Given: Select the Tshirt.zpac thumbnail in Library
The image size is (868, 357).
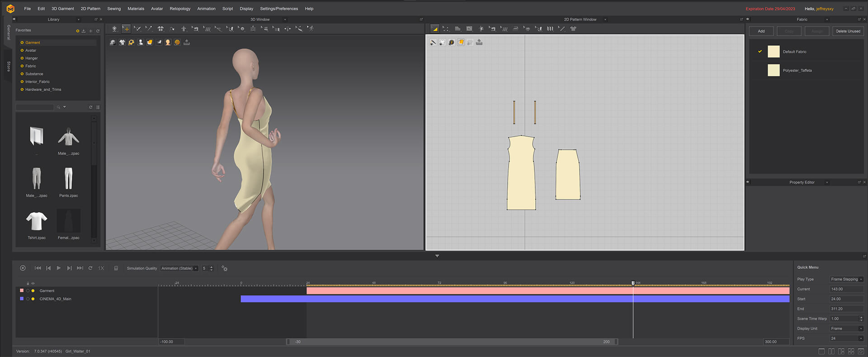Looking at the screenshot, I should pyautogui.click(x=37, y=221).
